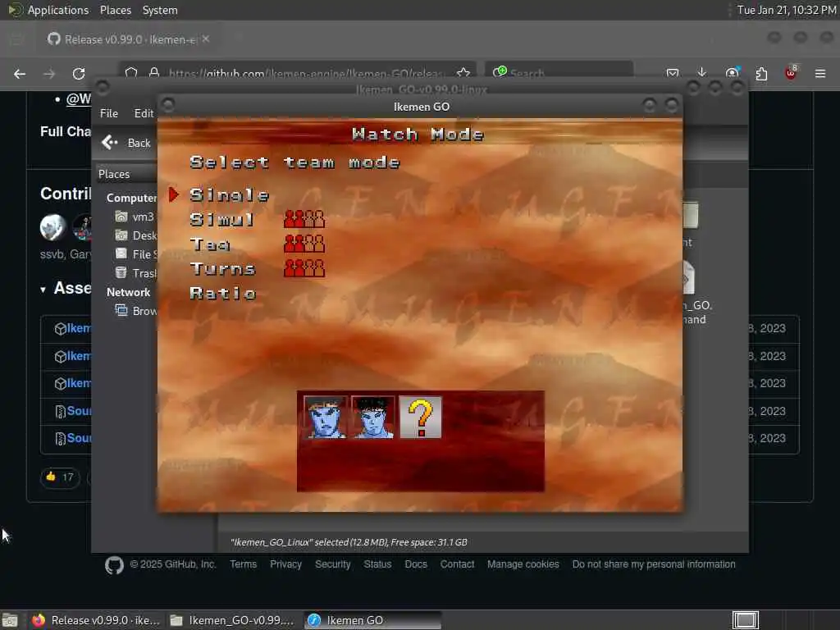The width and height of the screenshot is (840, 630).
Task: Select the Turns team mode
Action: pyautogui.click(x=222, y=268)
